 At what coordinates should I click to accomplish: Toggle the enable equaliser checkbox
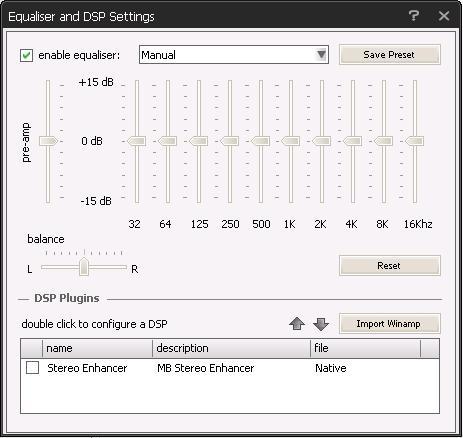coord(26,55)
